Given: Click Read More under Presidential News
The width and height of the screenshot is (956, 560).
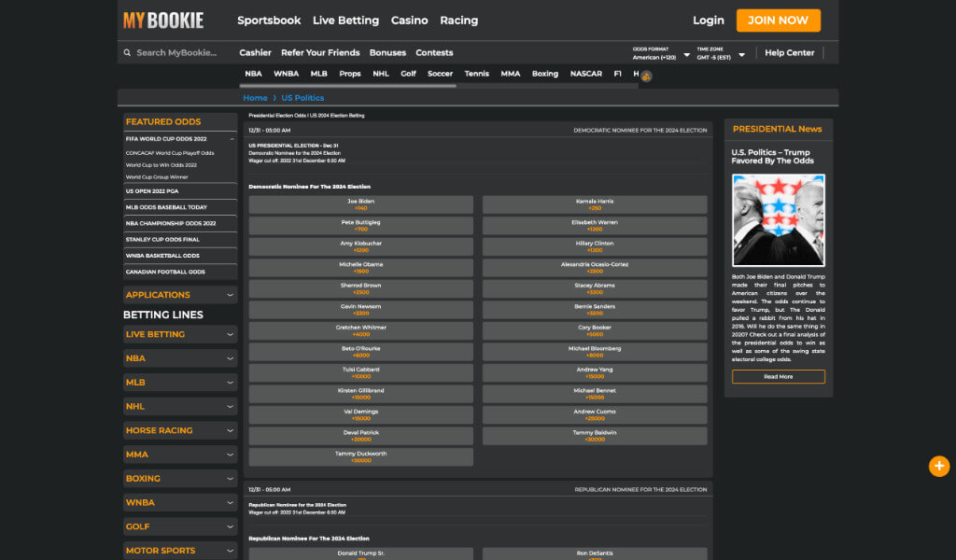Looking at the screenshot, I should [778, 377].
